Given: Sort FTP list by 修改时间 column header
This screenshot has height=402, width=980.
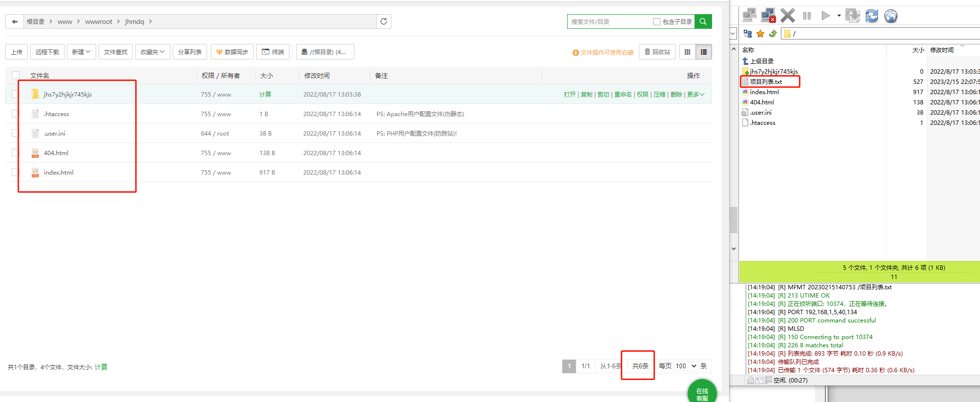Looking at the screenshot, I should pos(942,50).
